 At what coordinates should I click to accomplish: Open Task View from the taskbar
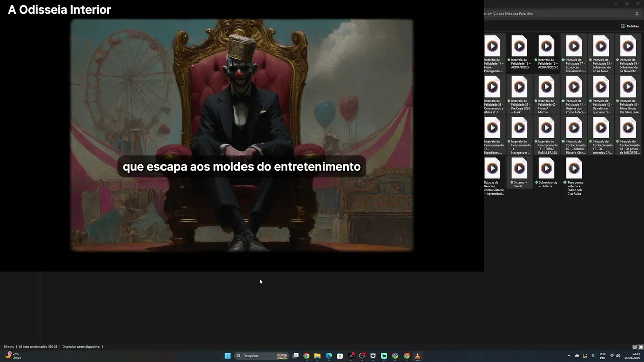296,356
